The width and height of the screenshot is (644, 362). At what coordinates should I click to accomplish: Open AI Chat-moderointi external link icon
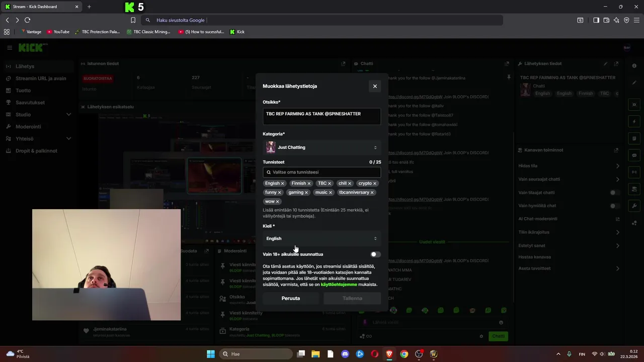(617, 219)
